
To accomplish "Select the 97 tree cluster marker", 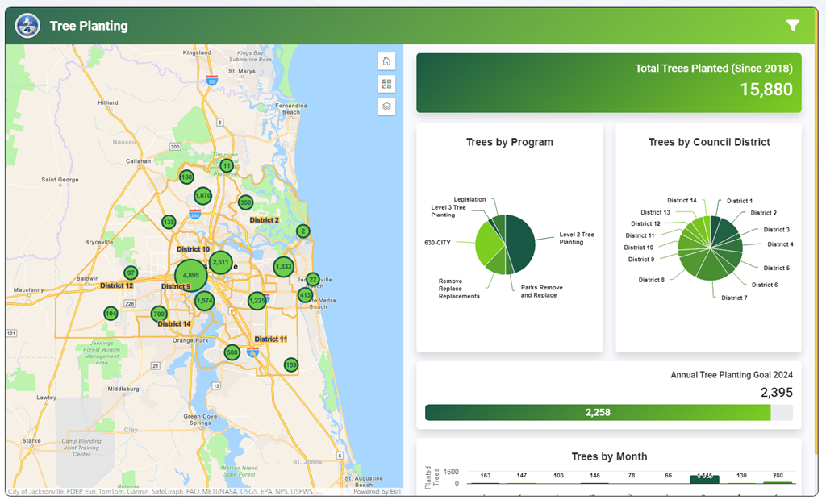I will (131, 273).
